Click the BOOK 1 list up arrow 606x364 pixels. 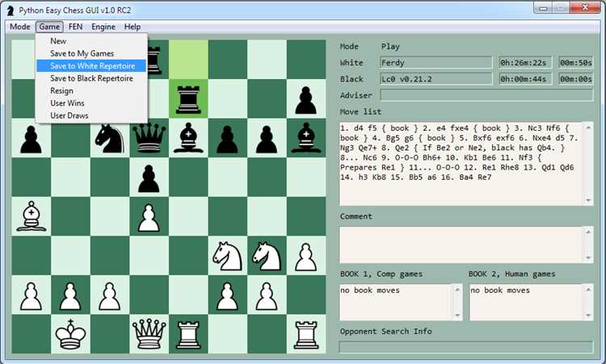pyautogui.click(x=457, y=289)
